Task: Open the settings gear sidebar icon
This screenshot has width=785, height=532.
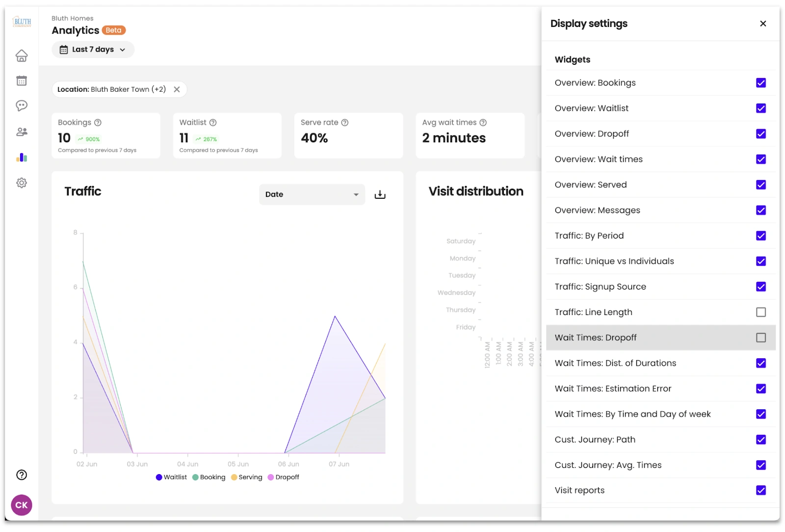Action: [22, 183]
